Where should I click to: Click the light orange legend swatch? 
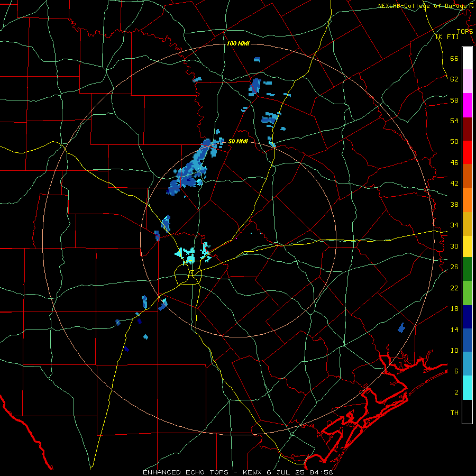click(x=467, y=200)
